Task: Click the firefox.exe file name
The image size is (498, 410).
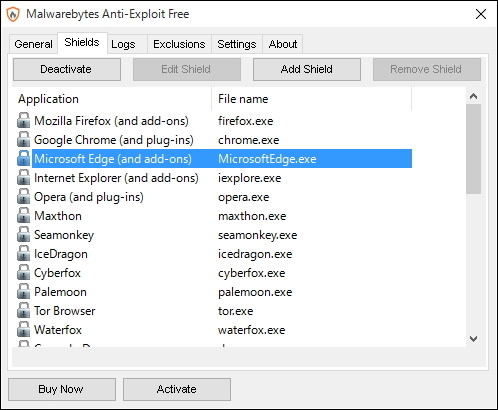Action: coord(246,121)
